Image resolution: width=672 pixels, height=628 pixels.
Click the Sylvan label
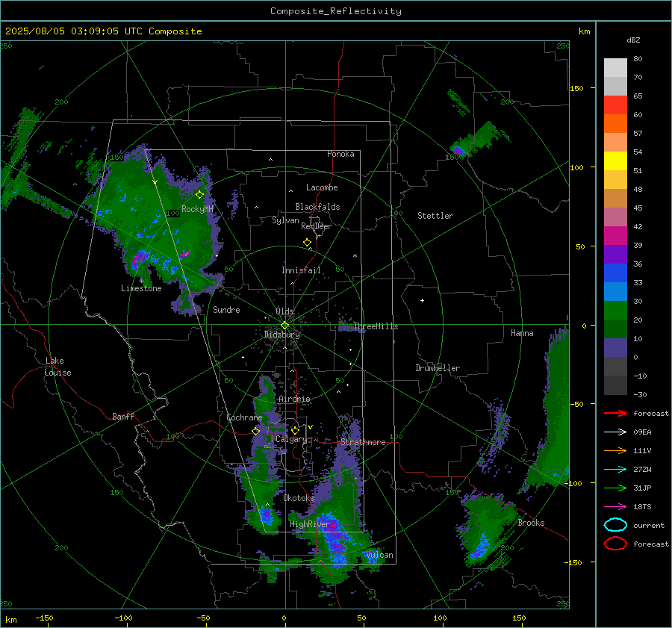coord(285,220)
